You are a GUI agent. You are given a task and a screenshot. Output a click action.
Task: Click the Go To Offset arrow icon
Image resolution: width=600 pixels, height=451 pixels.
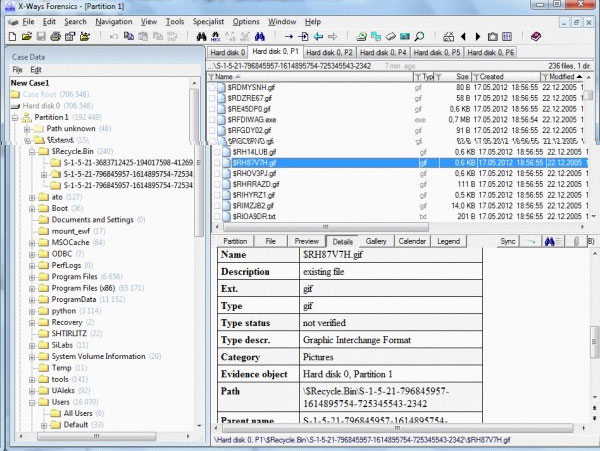coord(289,37)
